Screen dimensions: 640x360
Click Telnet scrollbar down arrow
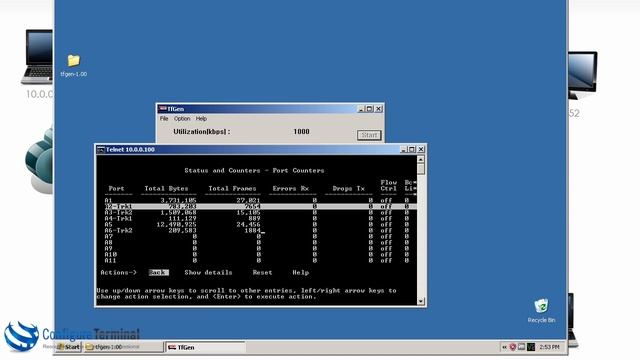click(421, 301)
